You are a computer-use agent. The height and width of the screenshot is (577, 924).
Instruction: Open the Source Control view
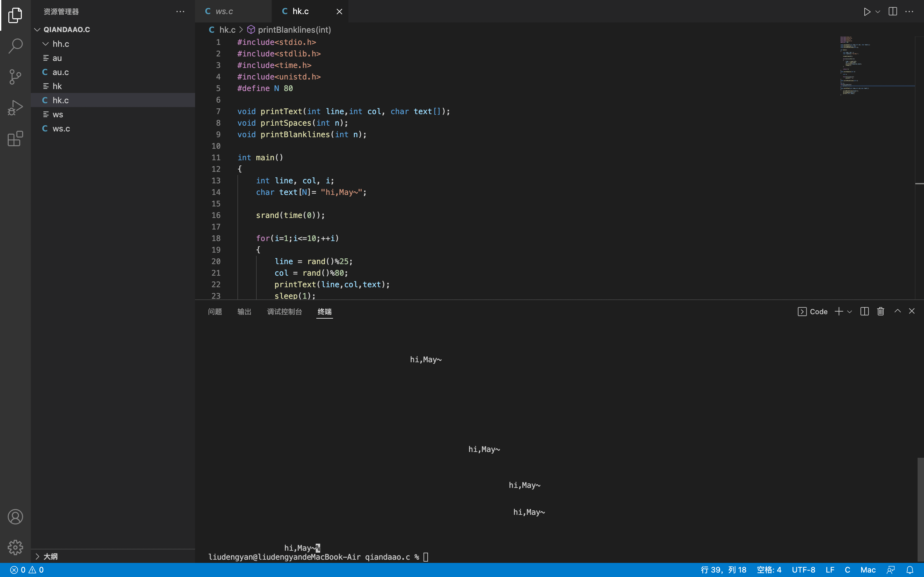click(15, 77)
